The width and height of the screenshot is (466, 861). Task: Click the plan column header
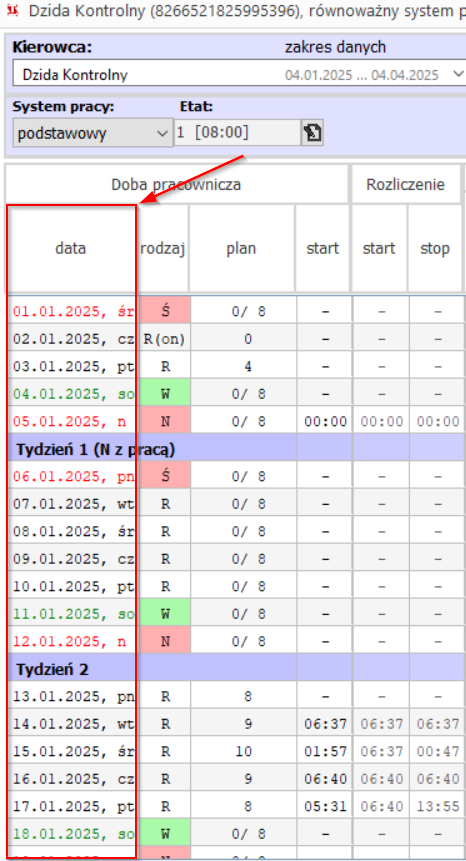click(242, 248)
